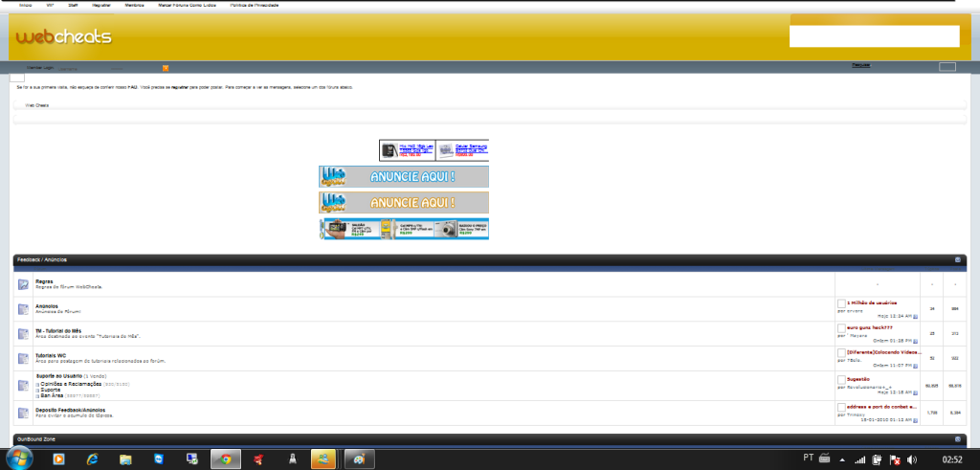Click post icon beside '1 Milhão de usuários'
The image size is (980, 470).
[841, 303]
